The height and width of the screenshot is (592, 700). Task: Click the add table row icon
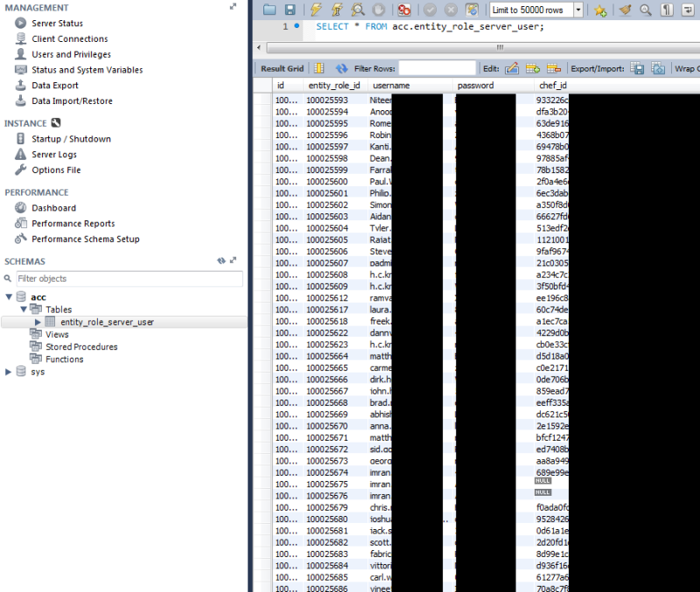533,68
